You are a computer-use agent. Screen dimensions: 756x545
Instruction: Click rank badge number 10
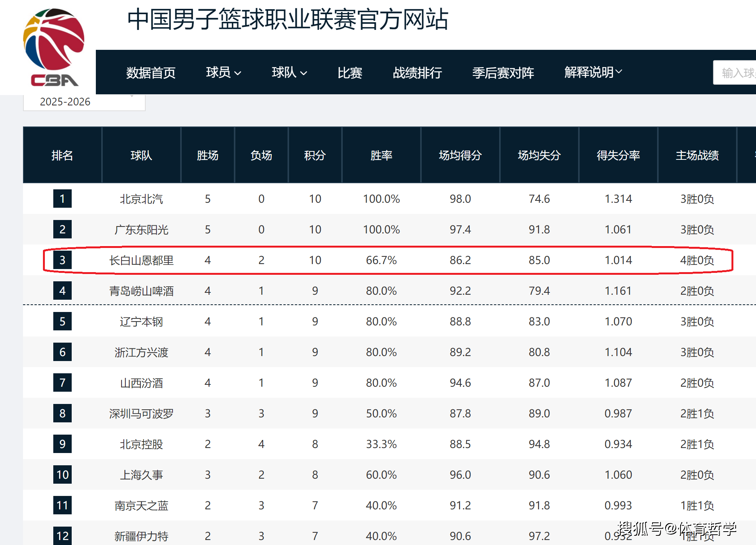(62, 475)
